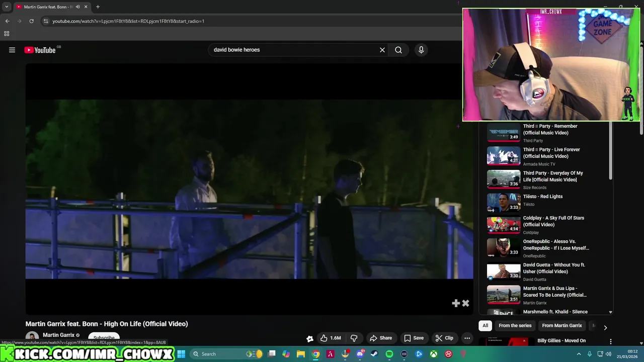Open the Martin Garrix channel name link
The height and width of the screenshot is (362, 644).
tap(58, 335)
